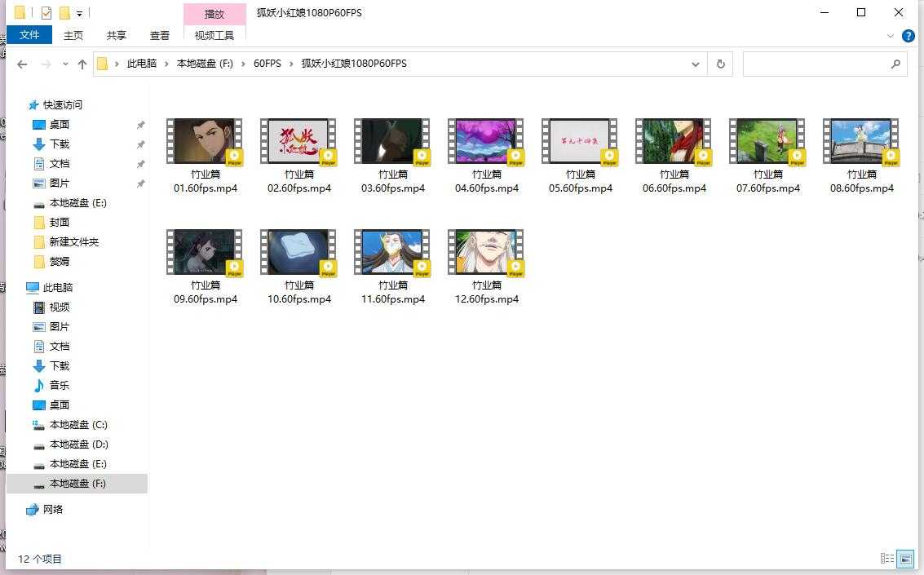Switch to the 主页 ribbon tab

tap(73, 35)
